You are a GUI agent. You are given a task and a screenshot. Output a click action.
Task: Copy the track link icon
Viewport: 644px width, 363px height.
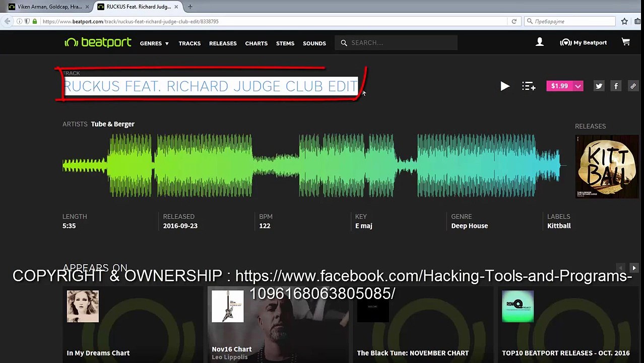coord(633,86)
